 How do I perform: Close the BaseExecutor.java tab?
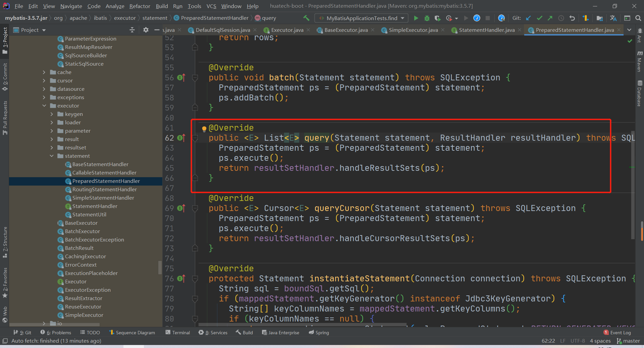373,30
